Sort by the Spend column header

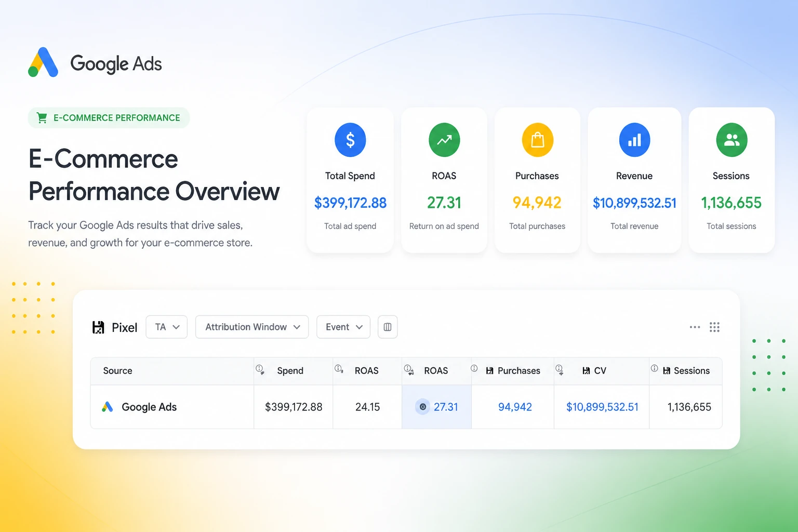pos(290,371)
